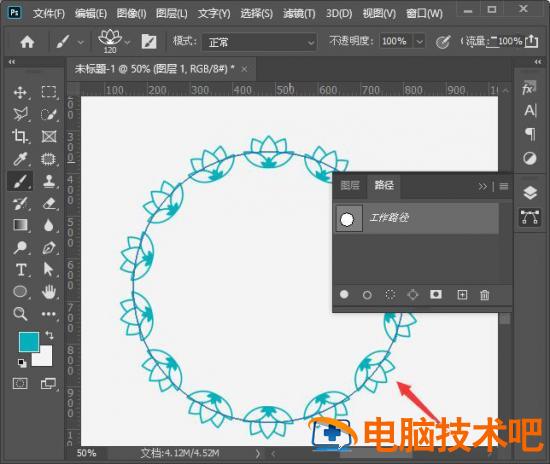Select the Dodge tool
The image size is (550, 464).
point(20,248)
